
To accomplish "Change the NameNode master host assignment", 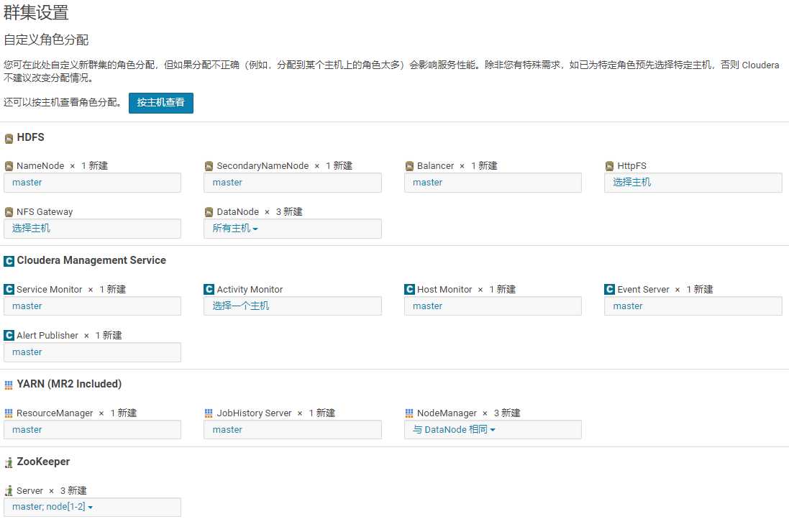I will click(92, 183).
